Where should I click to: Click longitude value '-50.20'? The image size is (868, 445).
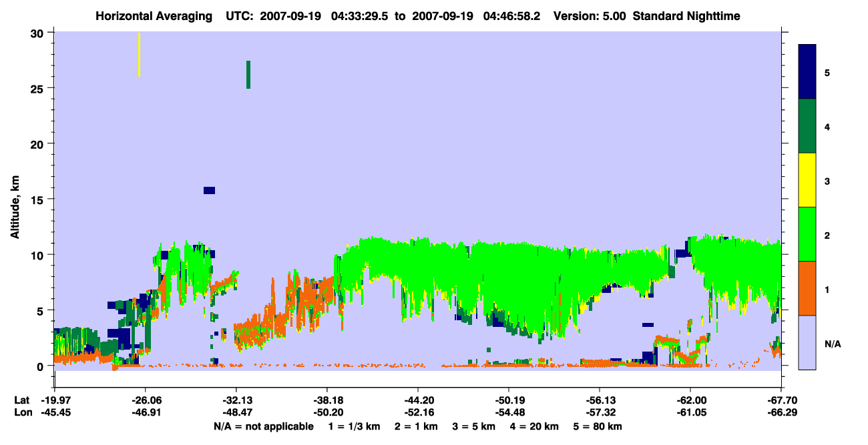pos(327,413)
